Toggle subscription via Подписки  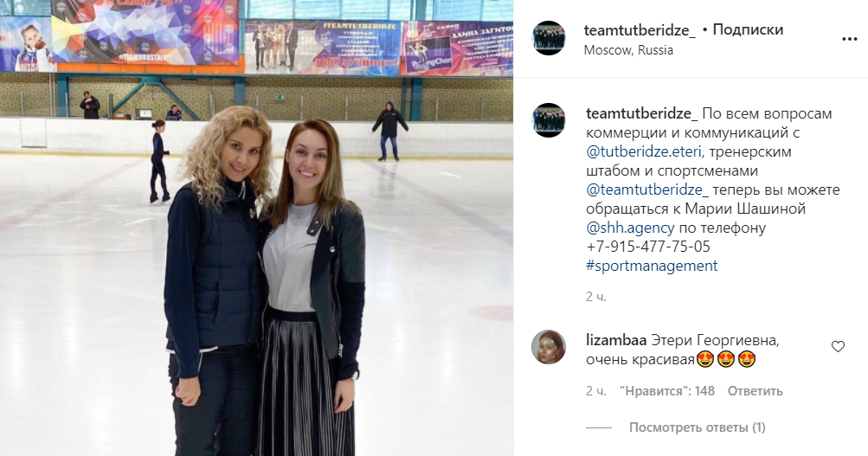click(x=748, y=29)
